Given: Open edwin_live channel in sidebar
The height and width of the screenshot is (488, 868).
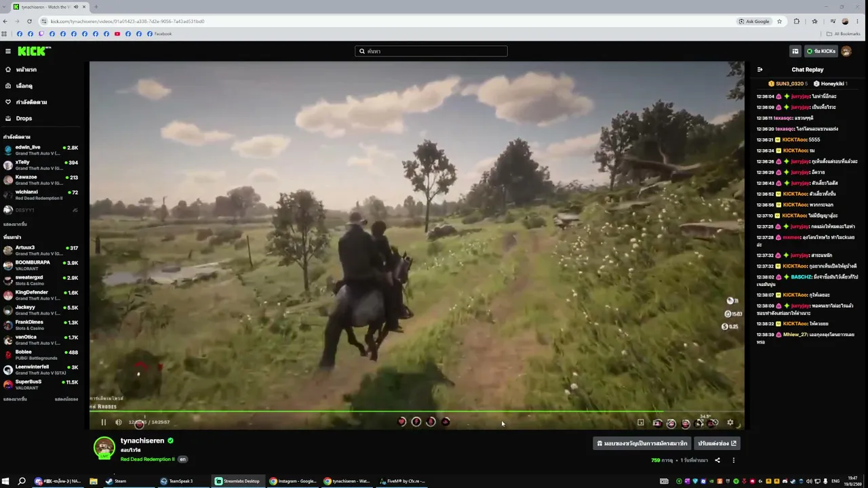Looking at the screenshot, I should (41, 150).
